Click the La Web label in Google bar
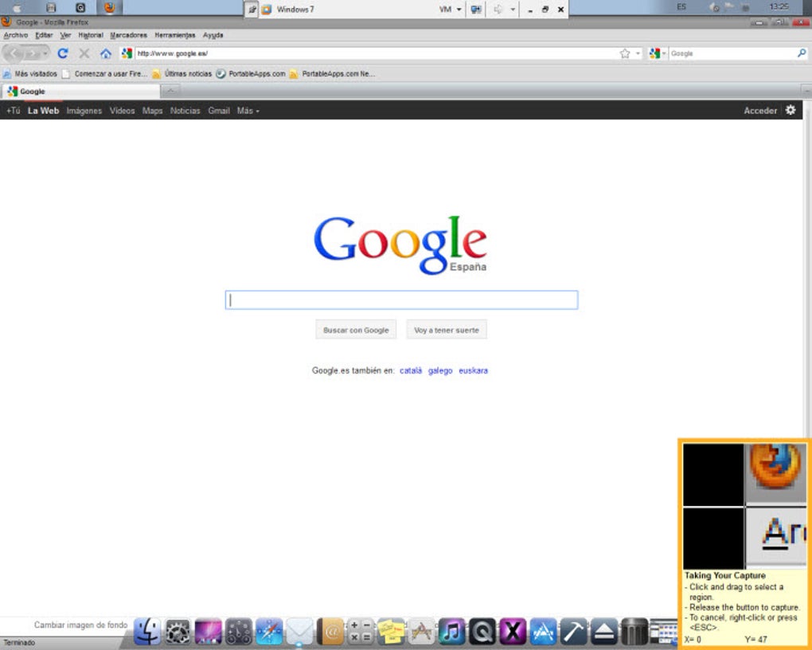812x650 pixels. pos(43,111)
